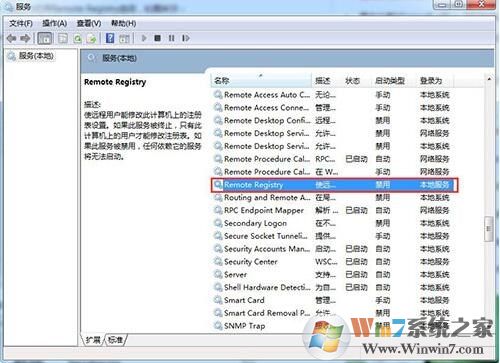Click the Export List toolbar icon
The width and height of the screenshot is (500, 363).
pyautogui.click(x=91, y=39)
